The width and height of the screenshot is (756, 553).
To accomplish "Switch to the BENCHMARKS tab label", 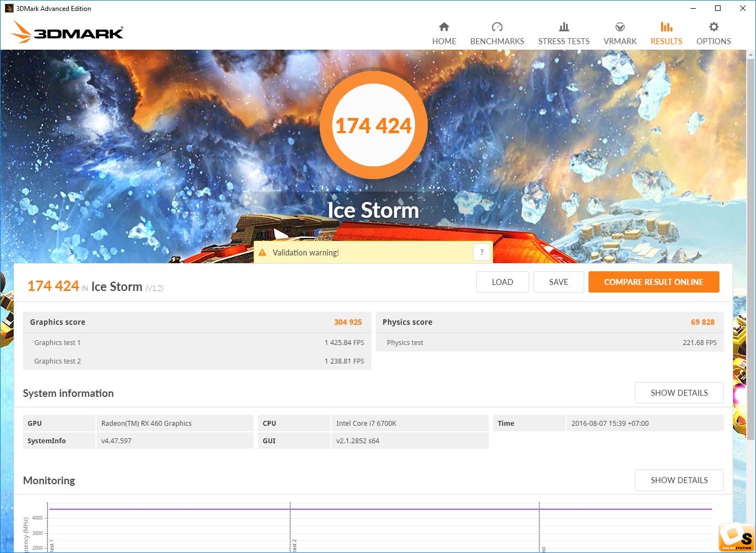I will (497, 41).
